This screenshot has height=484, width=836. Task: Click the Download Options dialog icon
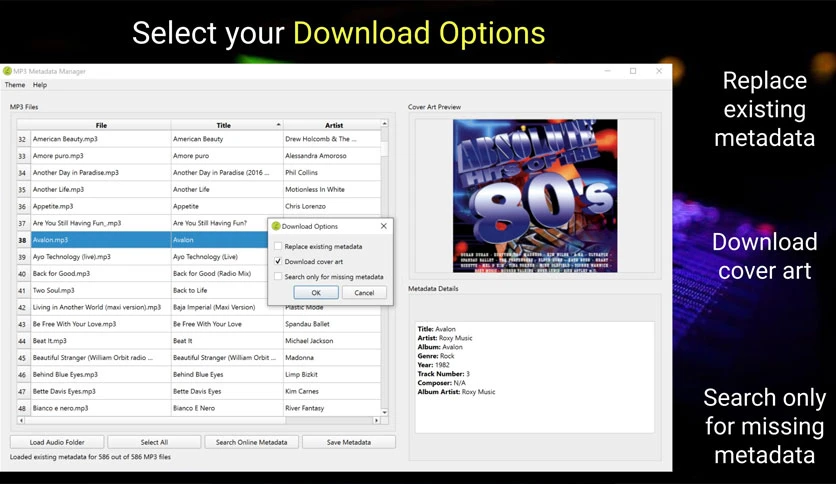coord(276,226)
